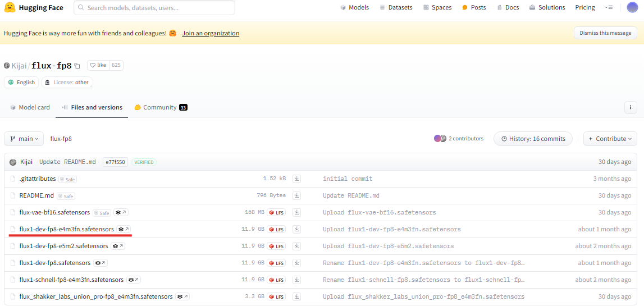Open the Docs page
The height and width of the screenshot is (306, 644).
(508, 7)
